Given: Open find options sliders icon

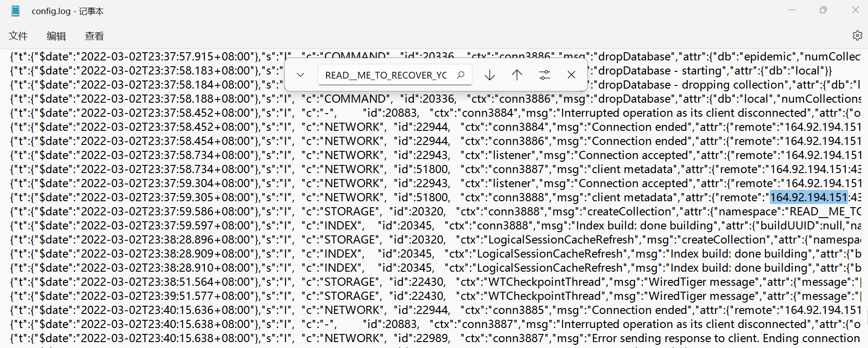Looking at the screenshot, I should point(544,75).
